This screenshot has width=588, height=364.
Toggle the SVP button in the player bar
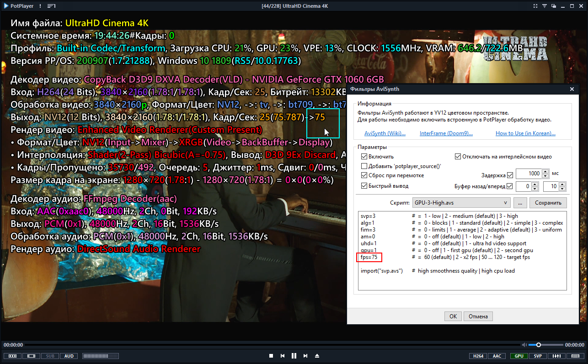pyautogui.click(x=538, y=356)
